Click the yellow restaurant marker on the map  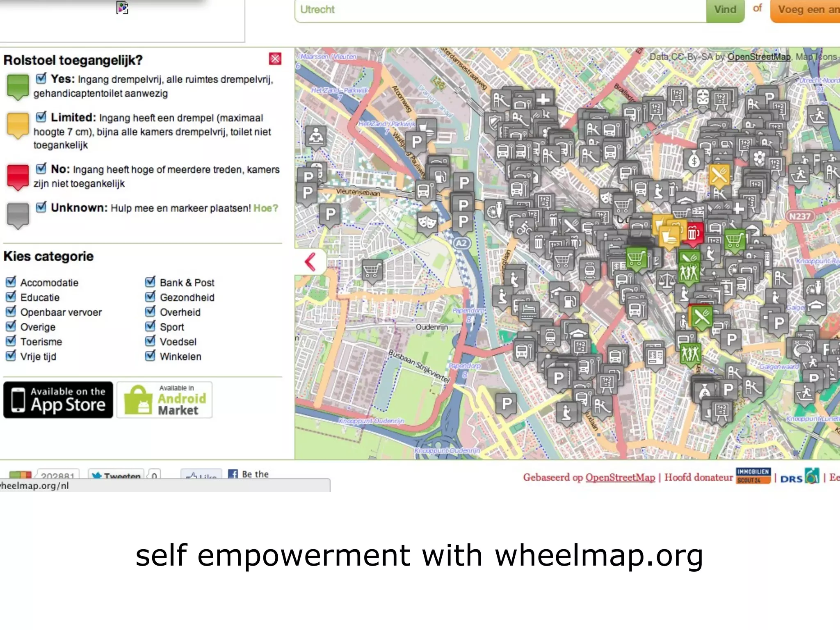719,175
